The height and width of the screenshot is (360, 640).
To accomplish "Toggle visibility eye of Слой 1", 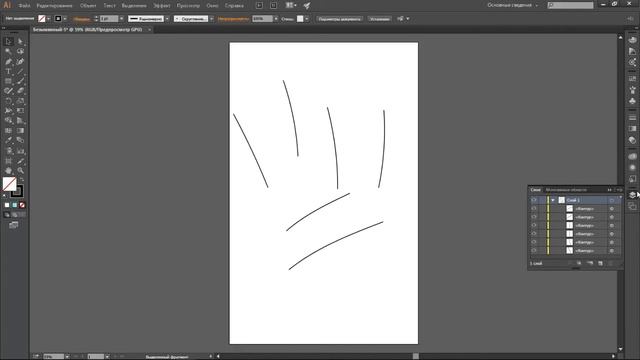I will coord(534,200).
